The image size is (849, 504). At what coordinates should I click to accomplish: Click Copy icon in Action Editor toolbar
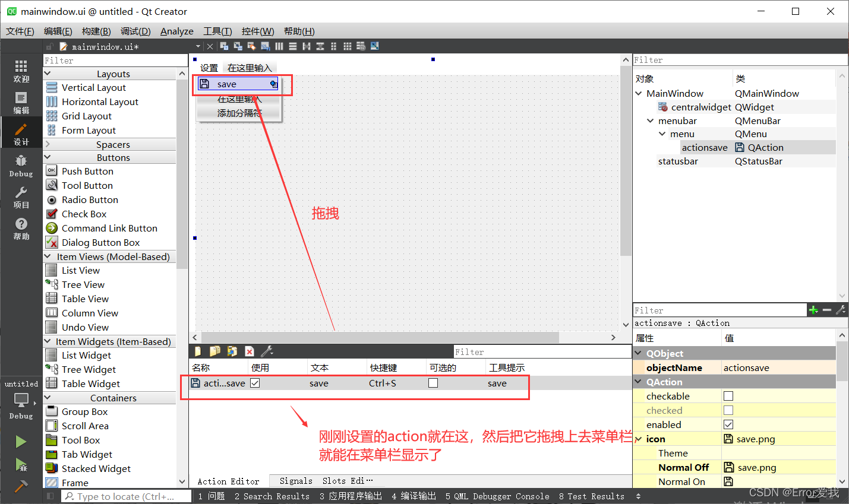point(215,351)
